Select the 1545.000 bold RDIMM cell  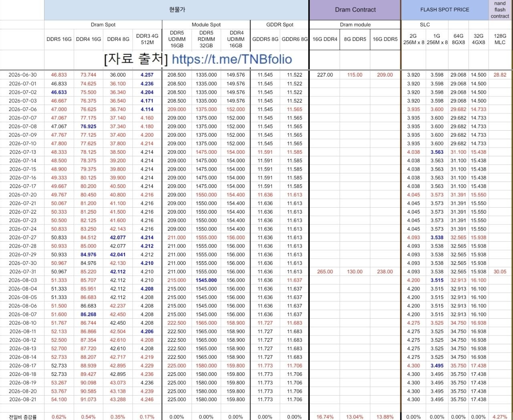(206, 281)
